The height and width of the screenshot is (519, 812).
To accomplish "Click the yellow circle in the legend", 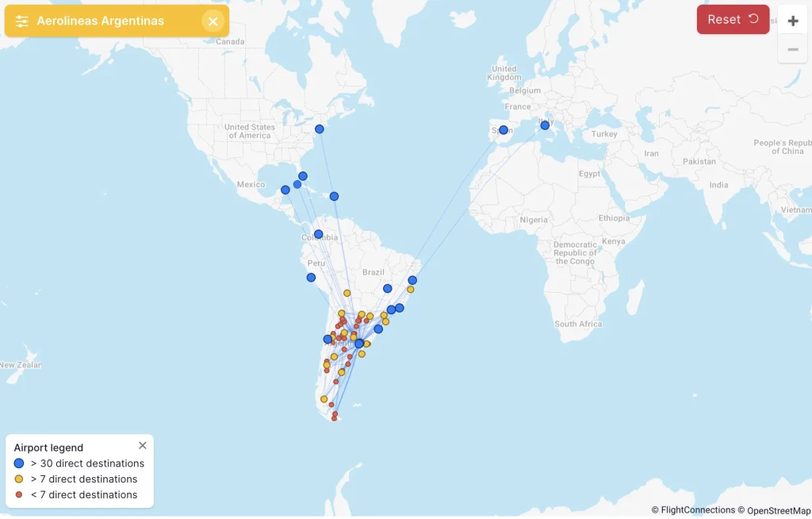I will click(x=19, y=479).
